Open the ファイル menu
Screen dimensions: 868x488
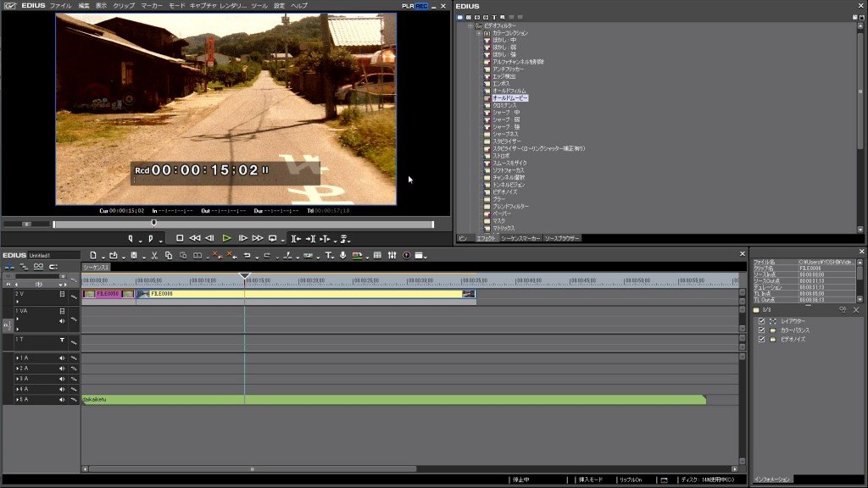tap(61, 6)
